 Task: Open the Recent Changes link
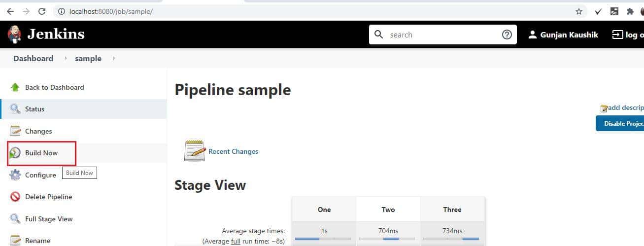click(x=233, y=151)
